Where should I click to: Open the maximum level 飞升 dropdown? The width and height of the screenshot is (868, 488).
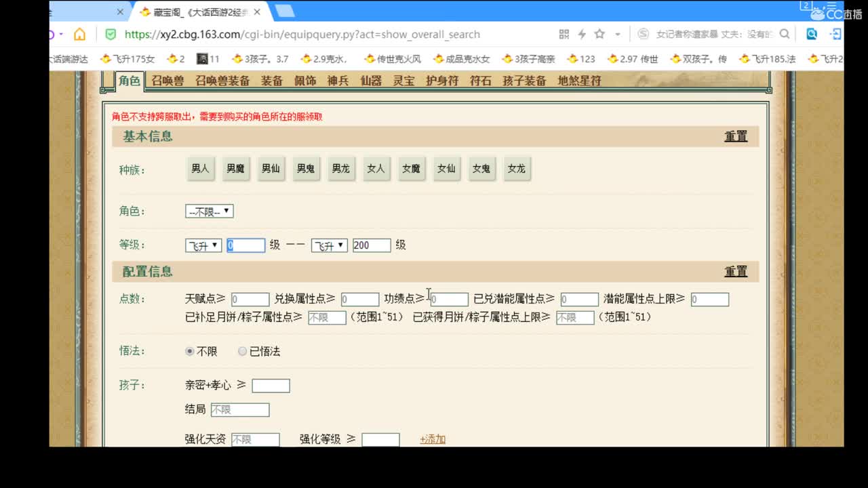pyautogui.click(x=330, y=245)
